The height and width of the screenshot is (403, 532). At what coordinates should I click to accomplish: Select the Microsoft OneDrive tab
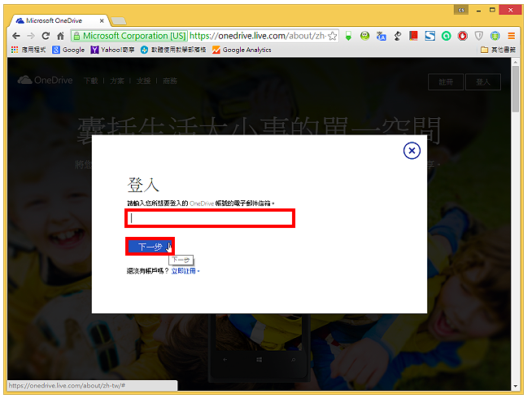(59, 20)
